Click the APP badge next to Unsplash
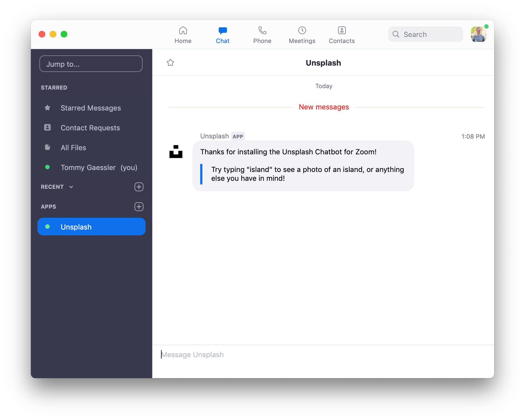Image resolution: width=525 pixels, height=420 pixels. point(238,136)
